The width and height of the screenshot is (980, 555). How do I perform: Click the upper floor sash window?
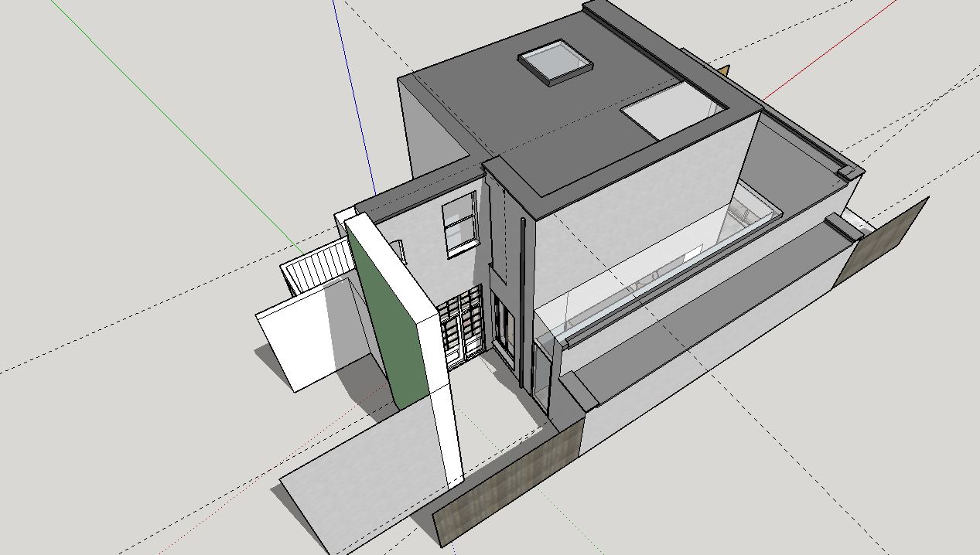459,223
